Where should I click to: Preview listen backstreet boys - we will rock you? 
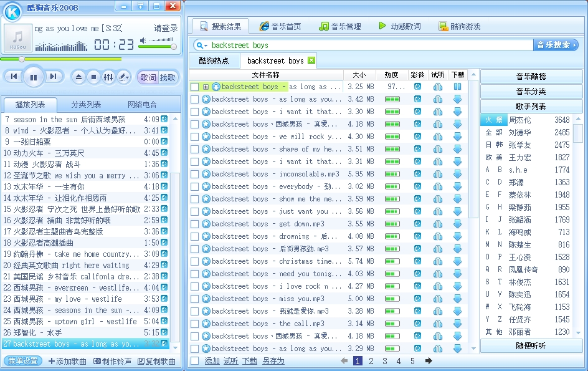(x=438, y=137)
